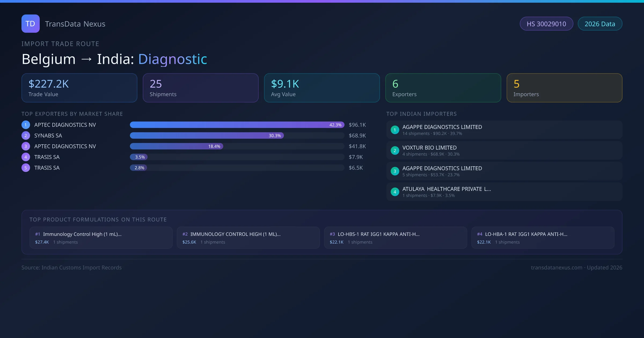This screenshot has width=644, height=338.
Task: Select the 6 Exporters card
Action: [x=443, y=88]
